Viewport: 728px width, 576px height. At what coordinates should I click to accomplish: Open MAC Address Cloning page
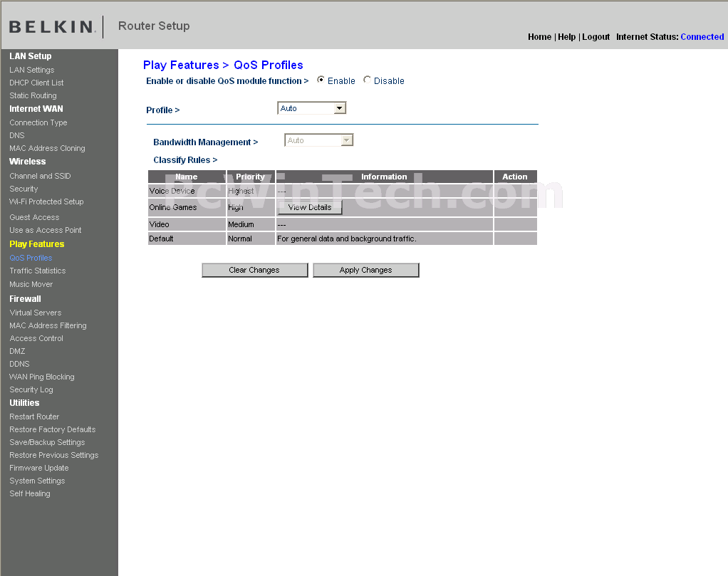[x=47, y=148]
